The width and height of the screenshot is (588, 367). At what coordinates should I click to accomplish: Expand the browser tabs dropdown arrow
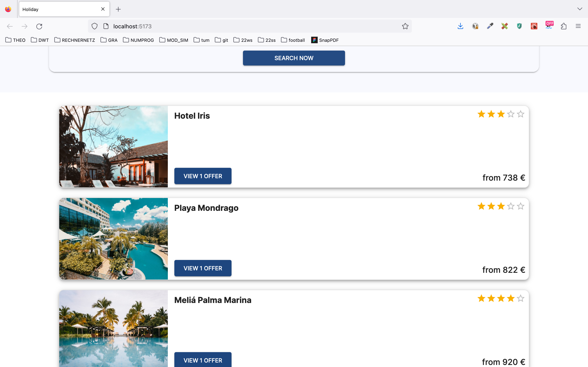[580, 9]
